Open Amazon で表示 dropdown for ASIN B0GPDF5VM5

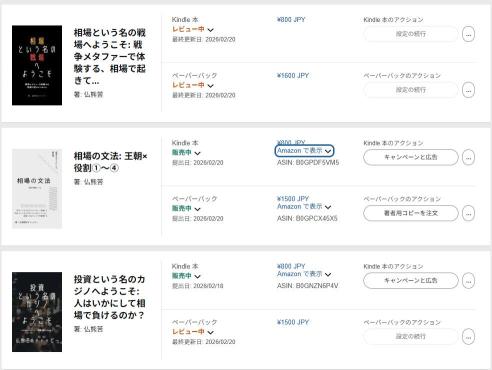point(304,151)
